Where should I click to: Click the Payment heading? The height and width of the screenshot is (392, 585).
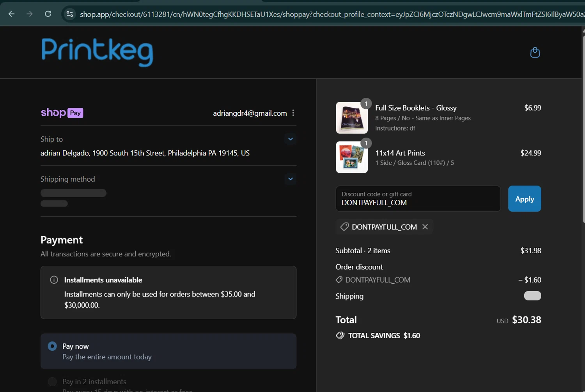[x=62, y=240]
